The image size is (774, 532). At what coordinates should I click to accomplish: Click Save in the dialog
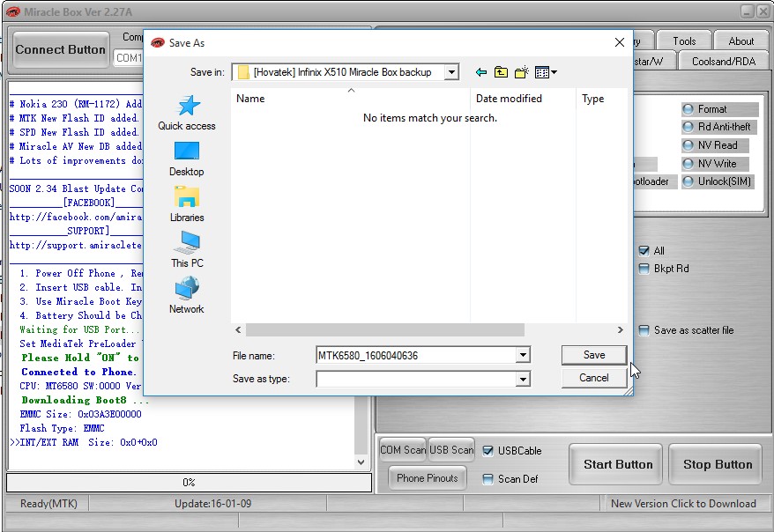click(594, 355)
